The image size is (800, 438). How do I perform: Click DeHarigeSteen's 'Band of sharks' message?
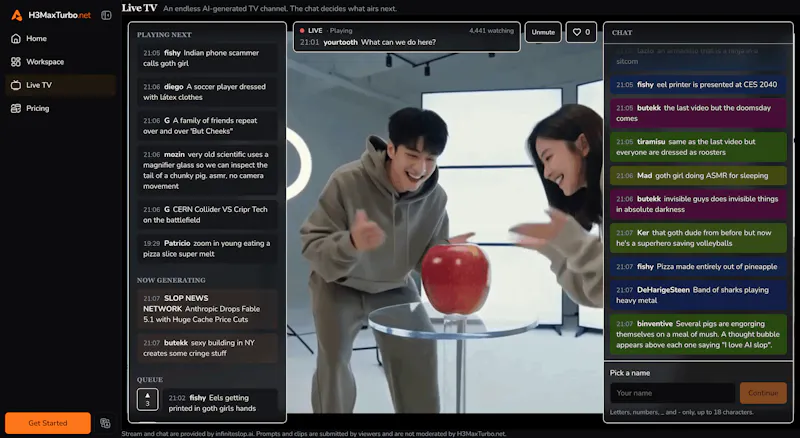[698, 295]
